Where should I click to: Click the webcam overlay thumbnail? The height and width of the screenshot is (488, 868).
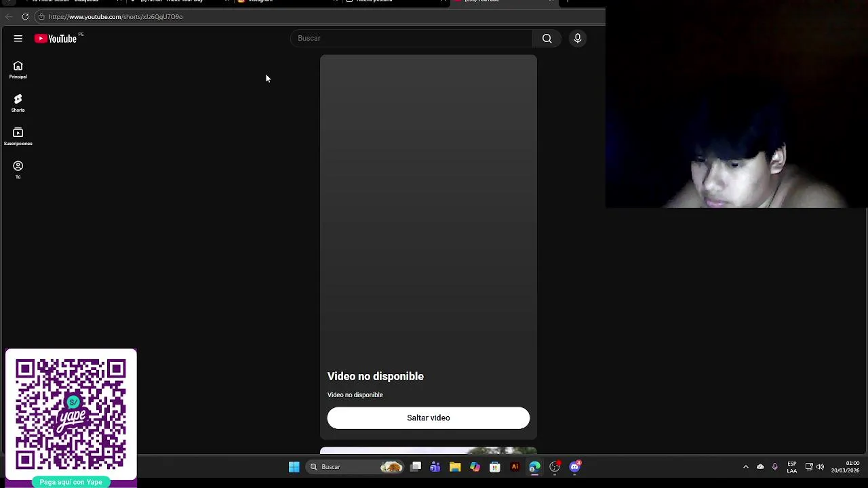click(x=736, y=104)
